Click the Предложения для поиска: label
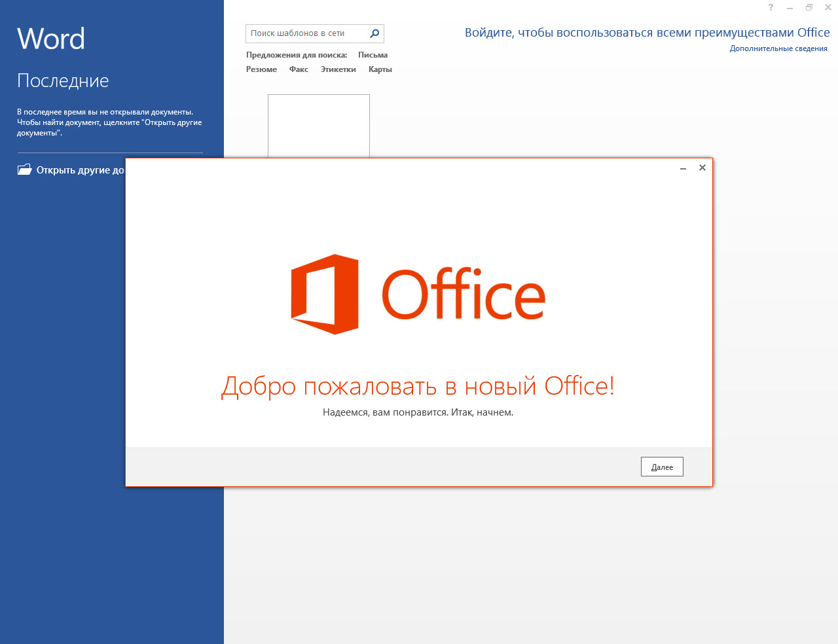The image size is (838, 644). pos(297,55)
